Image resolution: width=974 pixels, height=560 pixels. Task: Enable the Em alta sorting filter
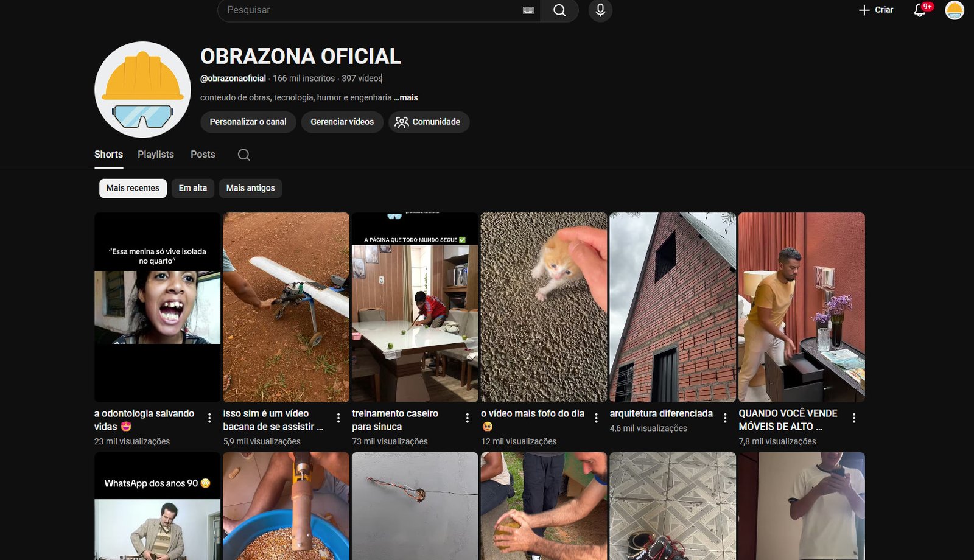192,188
